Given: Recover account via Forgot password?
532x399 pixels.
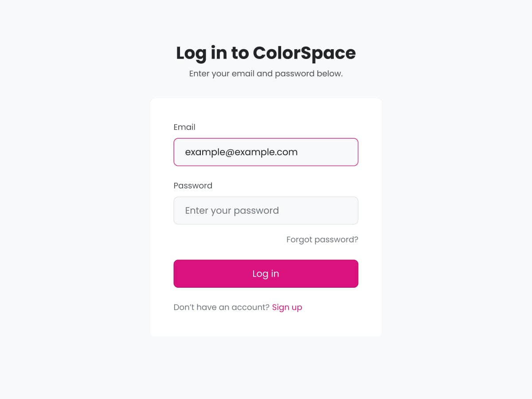Looking at the screenshot, I should pos(322,240).
